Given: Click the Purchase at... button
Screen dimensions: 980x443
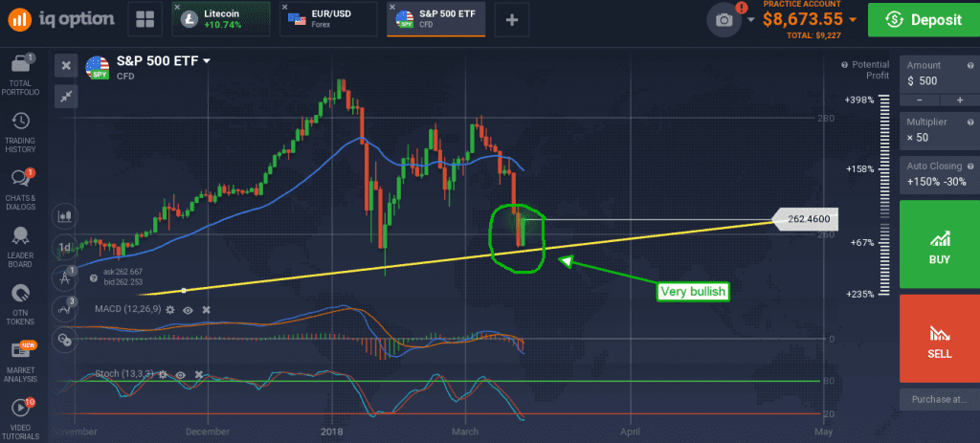Looking at the screenshot, I should [940, 399].
